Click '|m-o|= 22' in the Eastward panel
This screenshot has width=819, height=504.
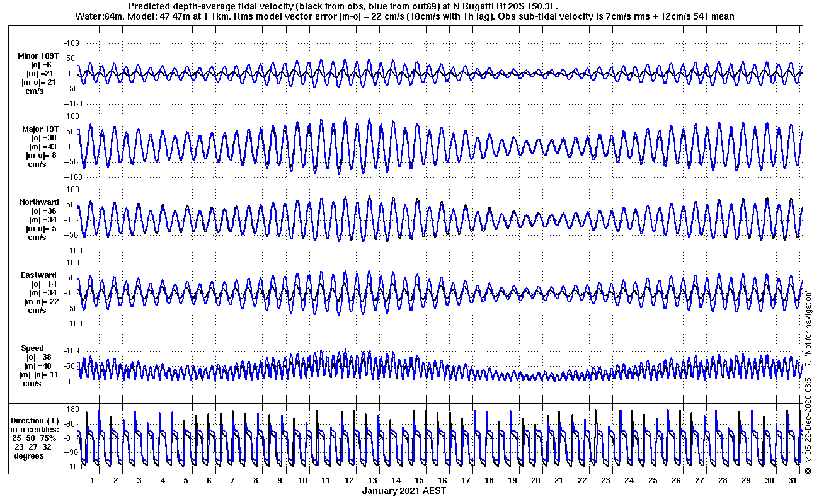[x=41, y=302]
